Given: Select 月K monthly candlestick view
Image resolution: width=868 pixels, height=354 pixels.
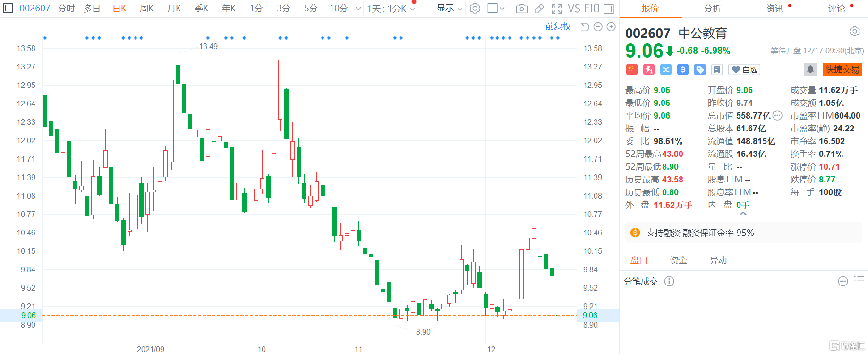Looking at the screenshot, I should tap(174, 9).
